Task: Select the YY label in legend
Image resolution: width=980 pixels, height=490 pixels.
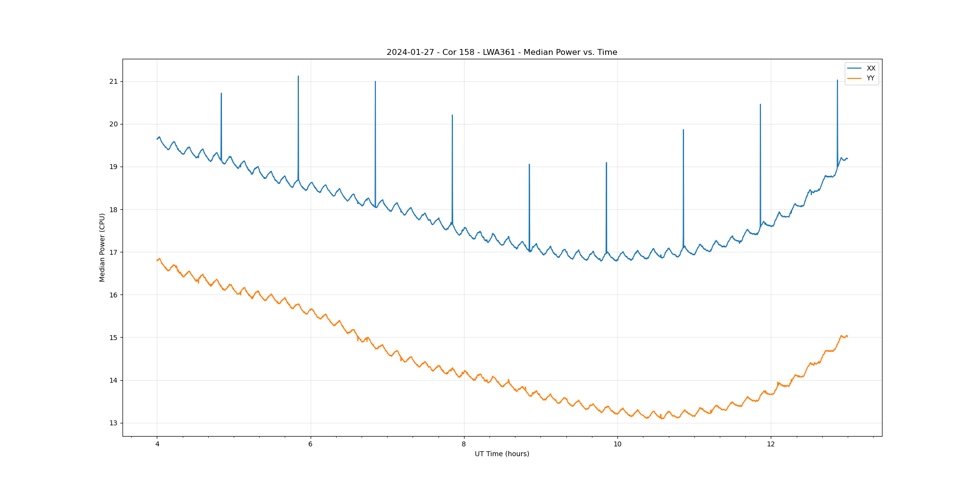Action: tap(870, 78)
